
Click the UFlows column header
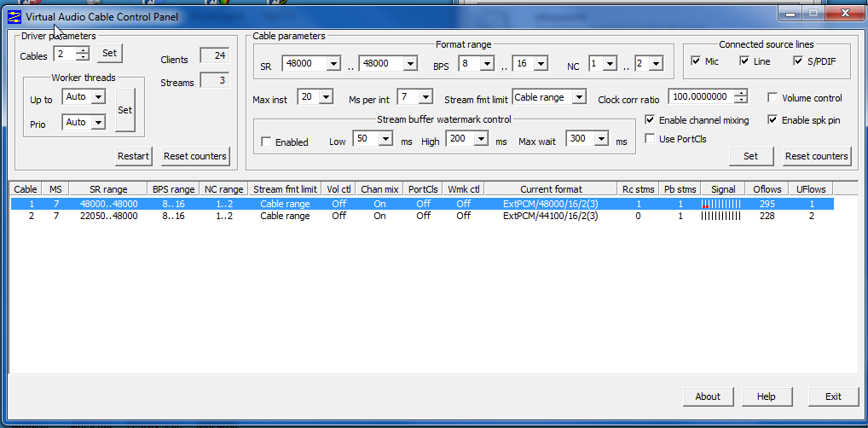coord(810,189)
